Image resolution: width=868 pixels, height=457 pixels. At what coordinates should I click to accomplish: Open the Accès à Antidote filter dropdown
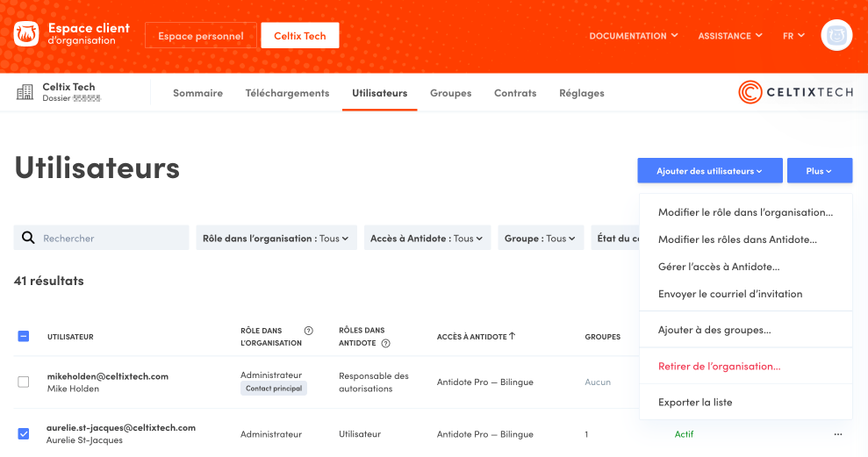click(x=427, y=239)
